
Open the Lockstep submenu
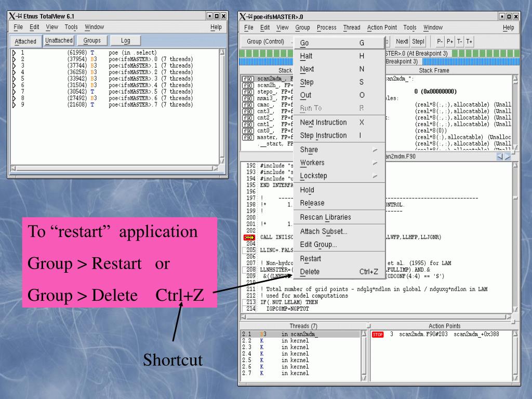click(339, 176)
